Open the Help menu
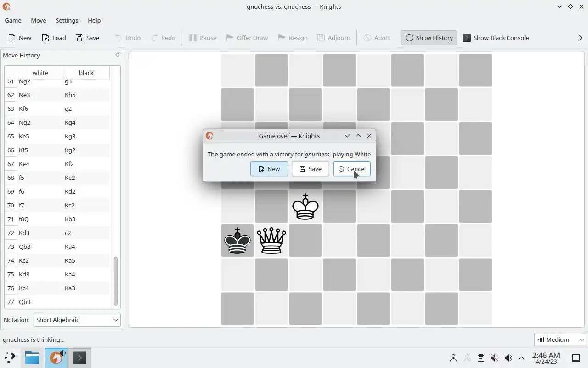 coord(94,20)
